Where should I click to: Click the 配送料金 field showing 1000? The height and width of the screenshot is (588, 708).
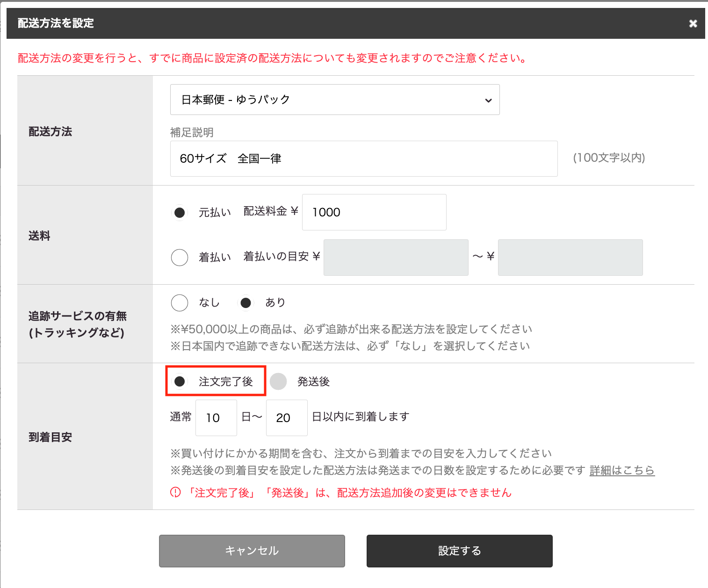374,212
